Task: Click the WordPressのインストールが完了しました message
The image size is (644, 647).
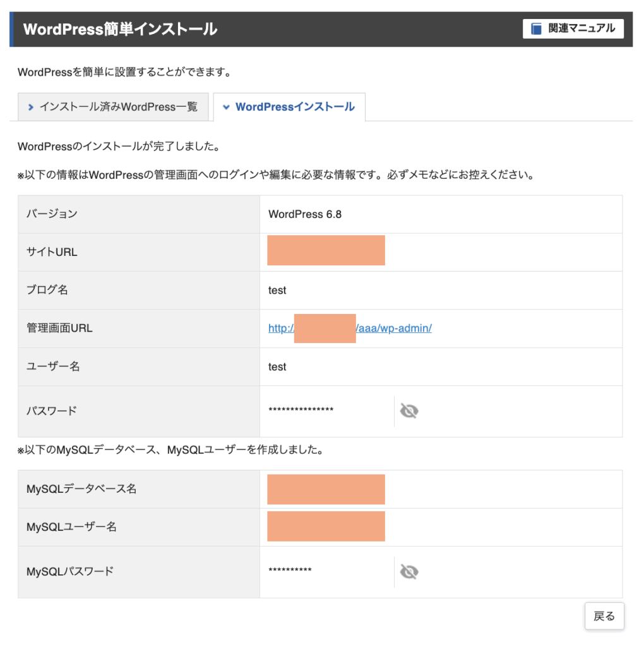Action: (120, 147)
